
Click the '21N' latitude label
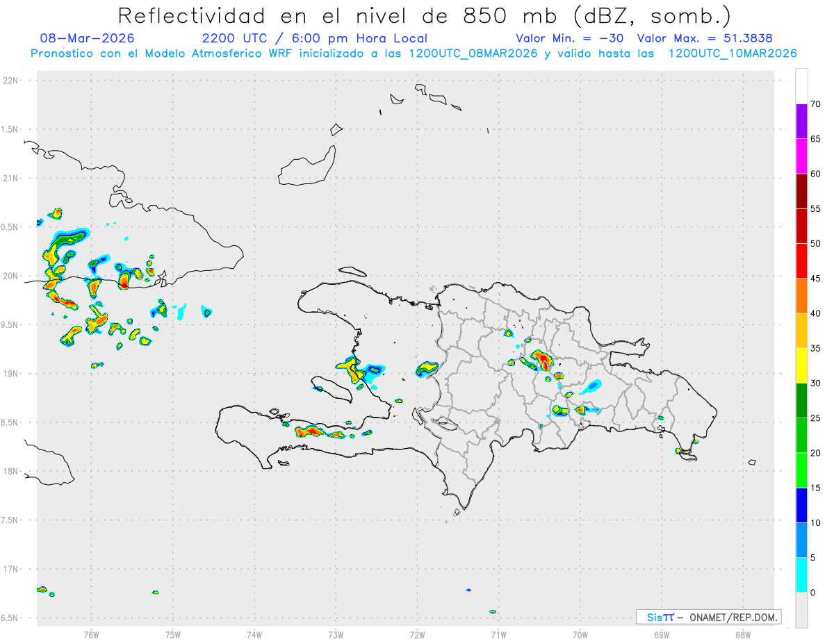coord(11,178)
